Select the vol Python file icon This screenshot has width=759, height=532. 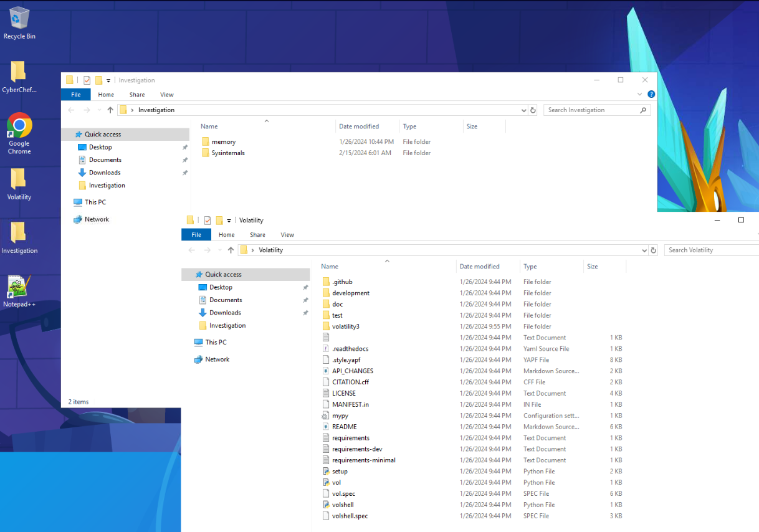326,483
